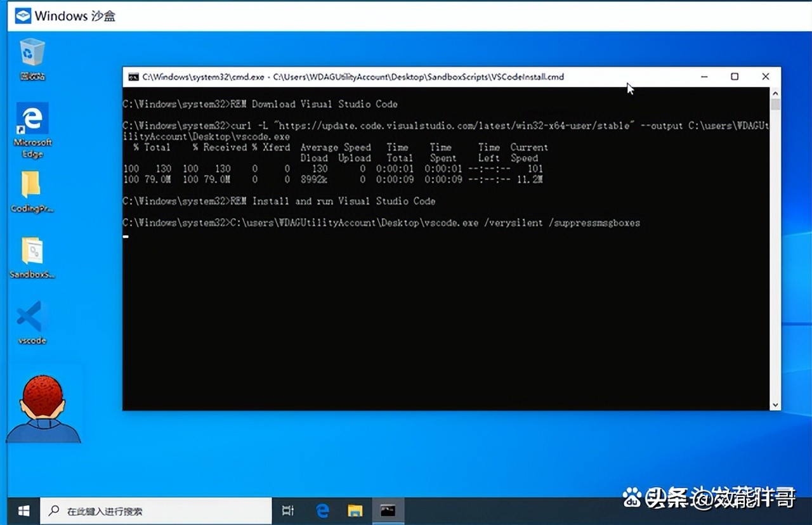Focus the blinking cursor in the command prompt

click(x=125, y=236)
